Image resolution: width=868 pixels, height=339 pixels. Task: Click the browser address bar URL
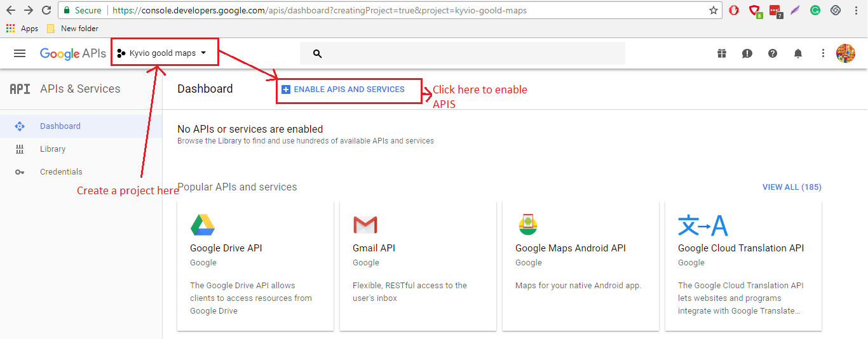coord(320,10)
